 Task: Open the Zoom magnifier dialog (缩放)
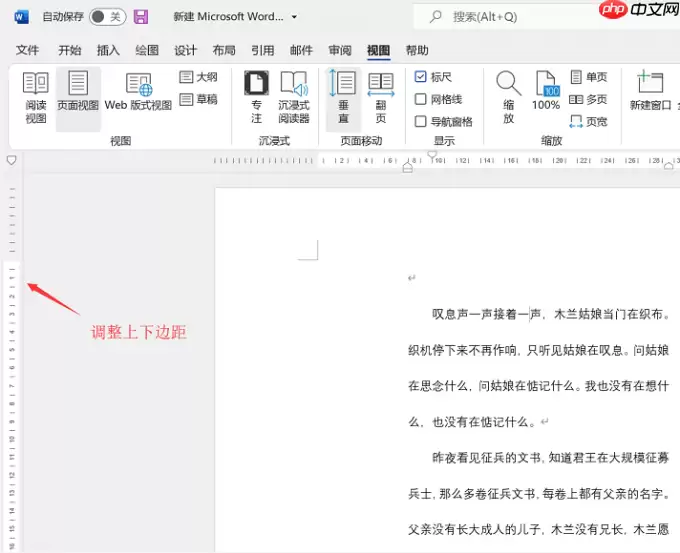coord(509,98)
